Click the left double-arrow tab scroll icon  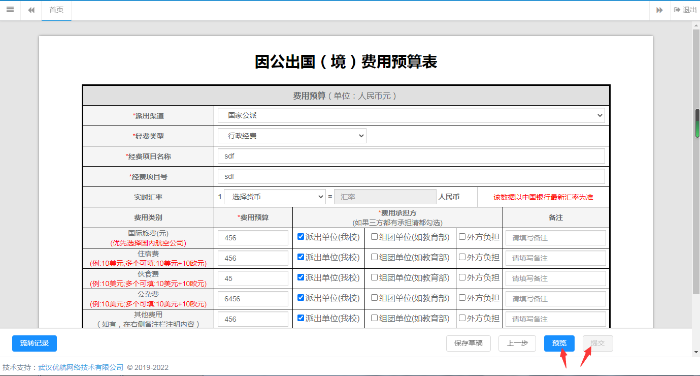click(x=31, y=10)
